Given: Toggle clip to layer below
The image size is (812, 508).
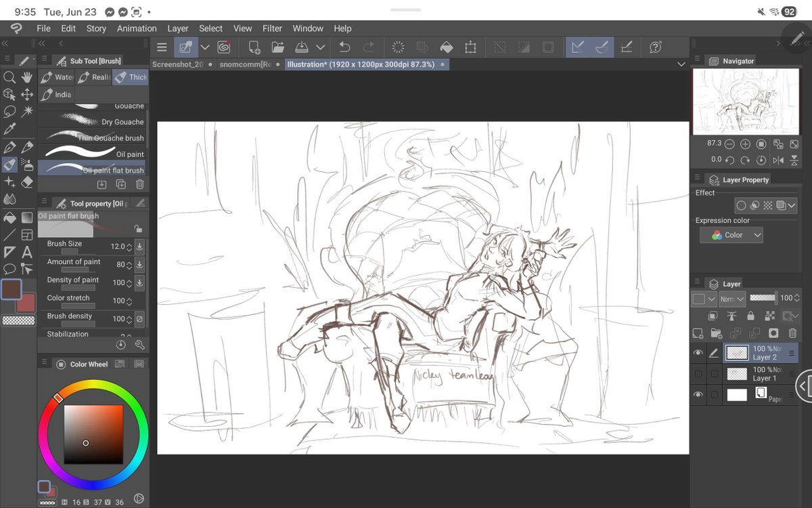Looking at the screenshot, I should tap(713, 316).
